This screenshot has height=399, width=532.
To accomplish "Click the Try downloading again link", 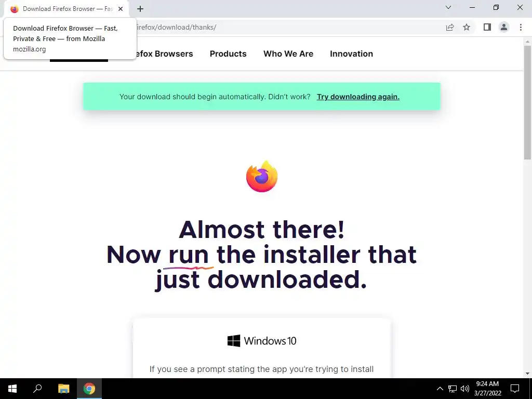I will 358,97.
